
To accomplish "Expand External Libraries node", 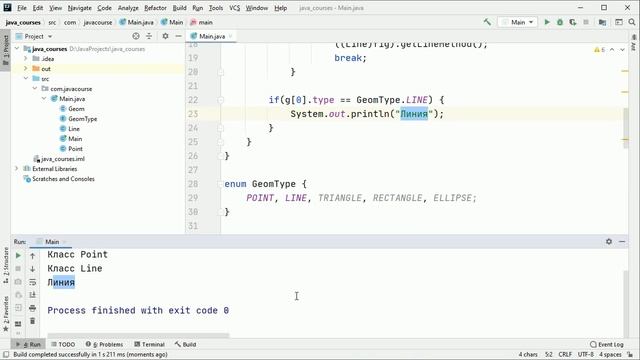I will tap(17, 169).
